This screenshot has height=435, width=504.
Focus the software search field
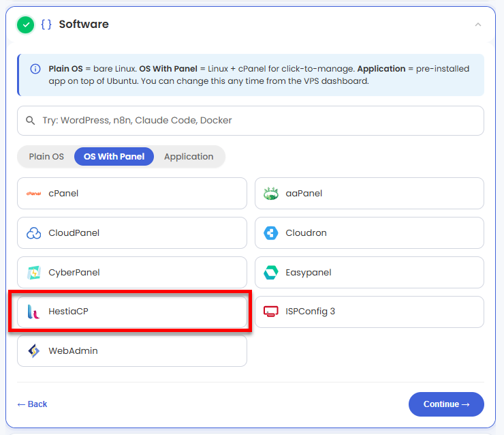pyautogui.click(x=251, y=121)
